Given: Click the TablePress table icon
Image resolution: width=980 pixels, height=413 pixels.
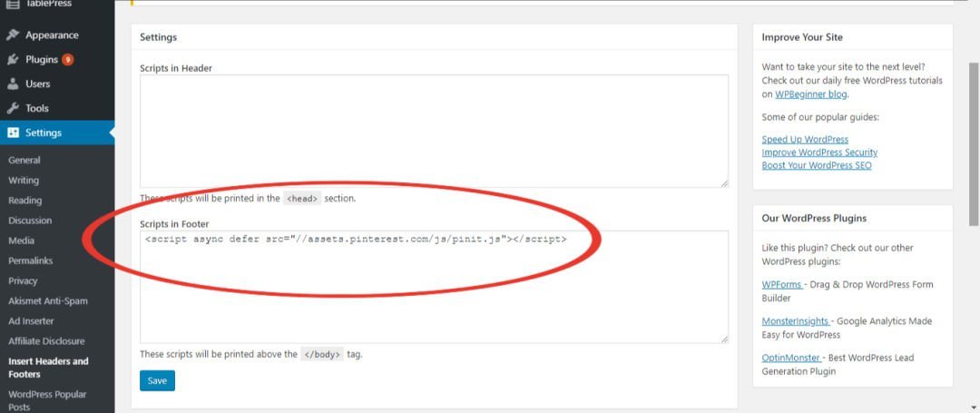Looking at the screenshot, I should 13,4.
